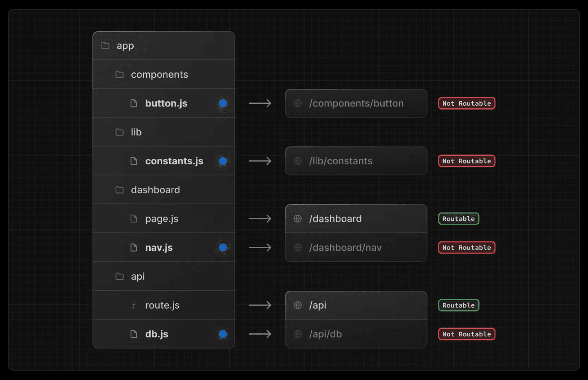Viewport: 588px width, 380px height.
Task: Select the lib folder name
Action: [x=136, y=132]
